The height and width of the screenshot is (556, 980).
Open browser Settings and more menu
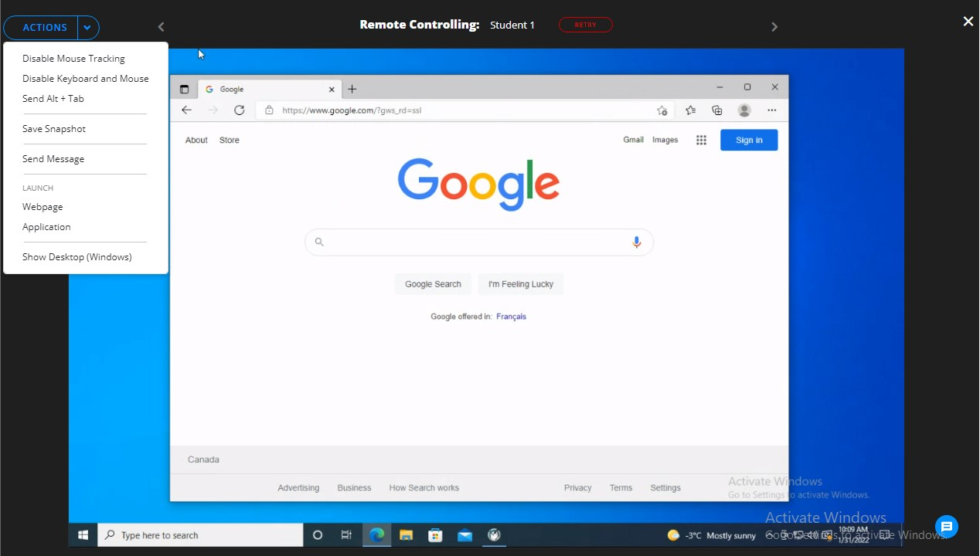click(771, 110)
